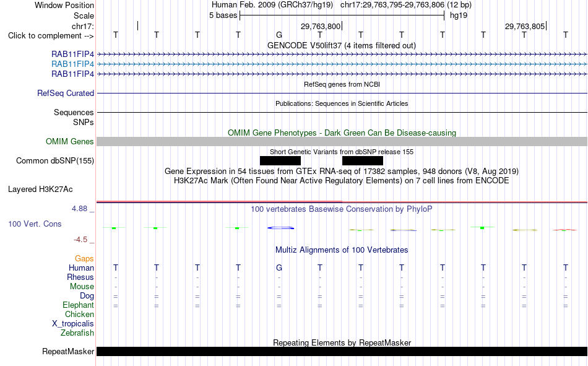The image size is (588, 366).
Task: Click the G base in the Human alignment row
Action: pos(279,268)
